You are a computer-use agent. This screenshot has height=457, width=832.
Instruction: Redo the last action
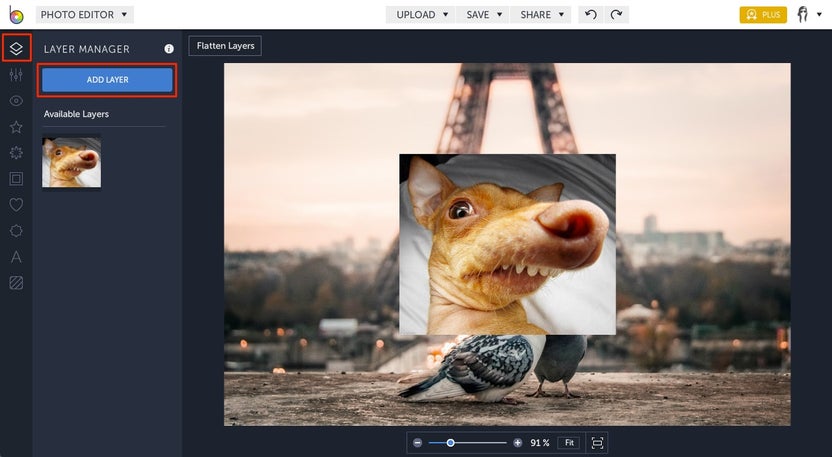coord(616,15)
